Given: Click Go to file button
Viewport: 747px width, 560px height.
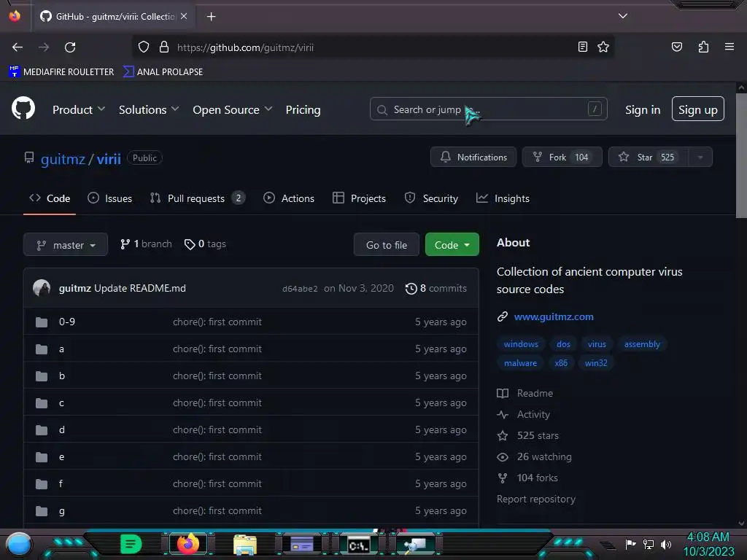Looking at the screenshot, I should [387, 245].
